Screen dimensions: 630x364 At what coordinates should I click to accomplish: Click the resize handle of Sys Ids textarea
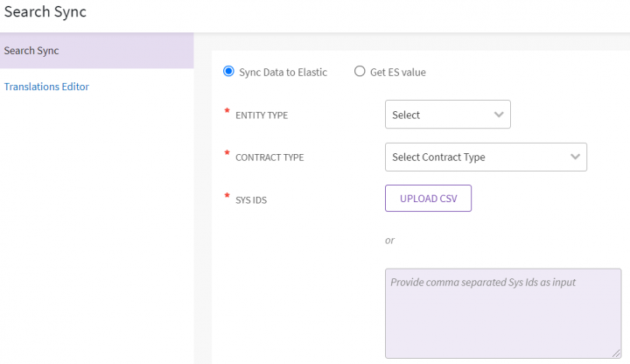tap(616, 353)
